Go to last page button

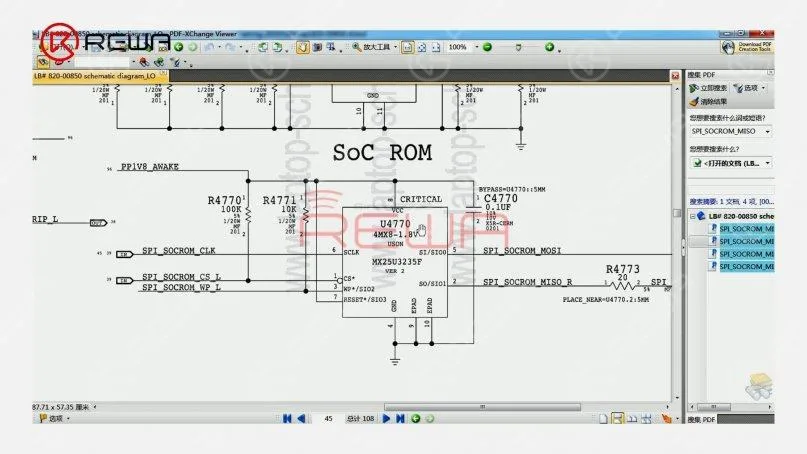click(x=400, y=418)
